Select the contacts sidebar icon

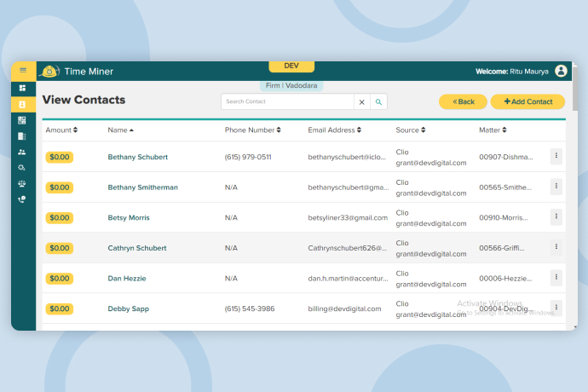click(x=22, y=105)
